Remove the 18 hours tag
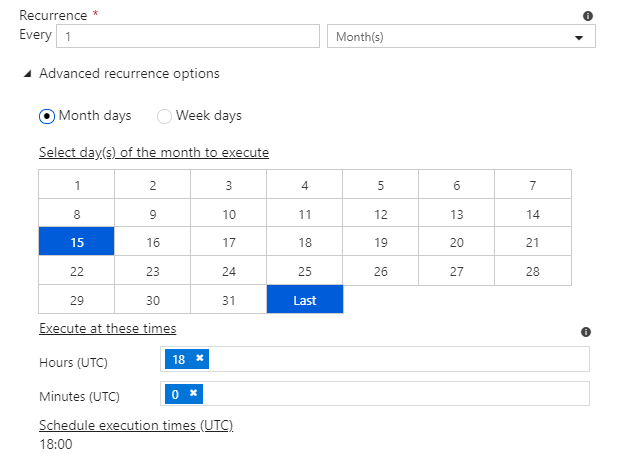 (200, 359)
